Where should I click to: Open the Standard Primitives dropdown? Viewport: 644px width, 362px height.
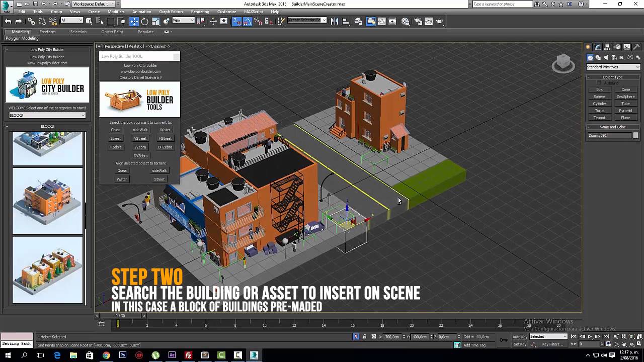point(613,67)
